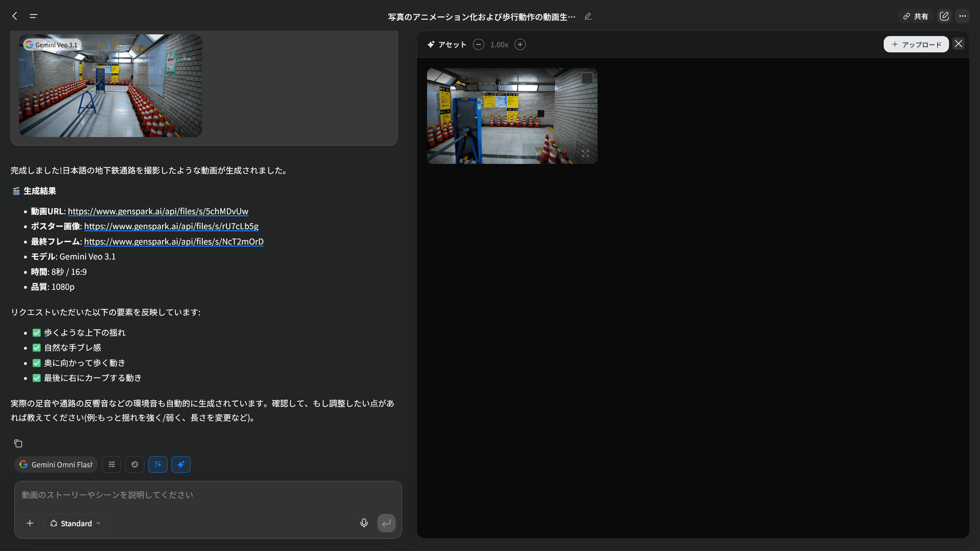The image size is (980, 551).
Task: Click the モデル: Gemini Veo 3.1 line
Action: (x=73, y=257)
